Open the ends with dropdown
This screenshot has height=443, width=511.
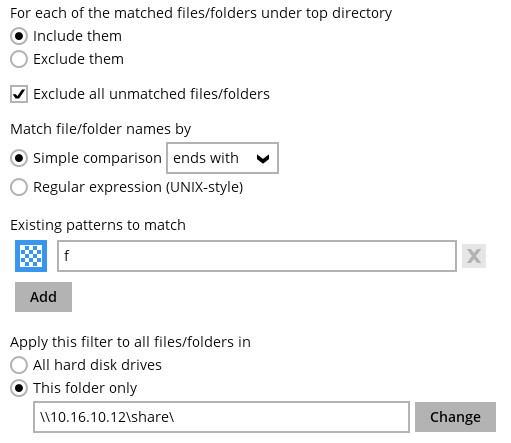[222, 158]
